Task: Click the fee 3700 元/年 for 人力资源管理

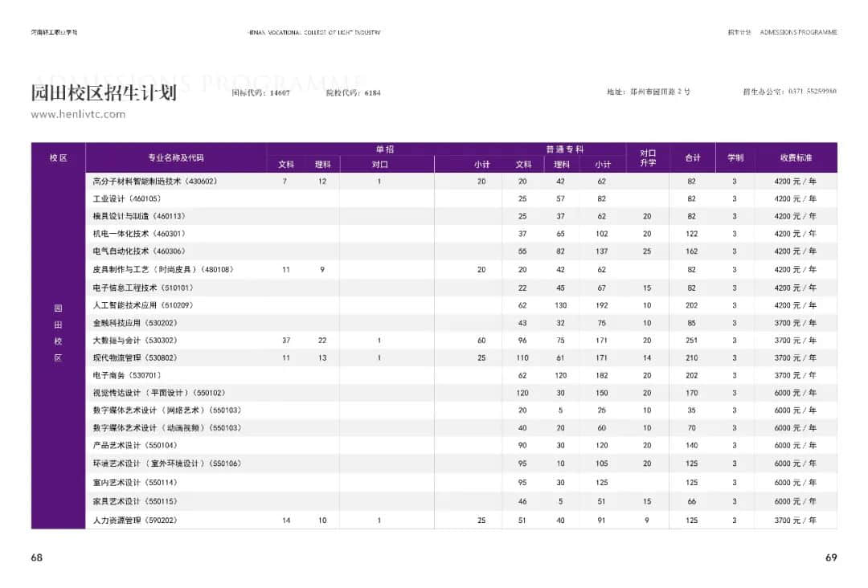Action: [x=796, y=521]
